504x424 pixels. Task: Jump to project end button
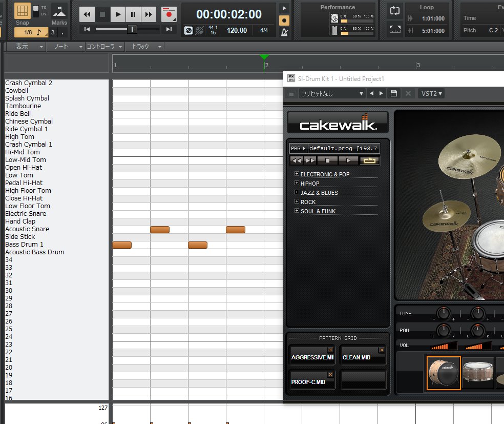169,29
